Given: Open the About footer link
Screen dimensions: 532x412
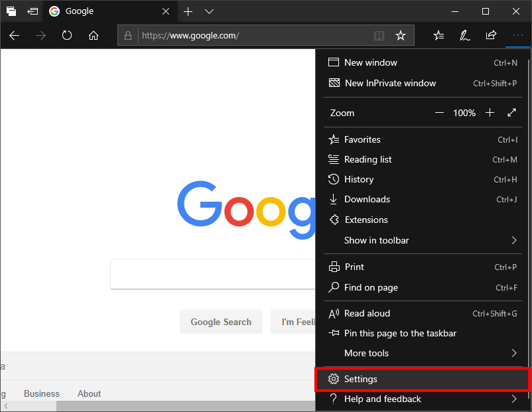Looking at the screenshot, I should pyautogui.click(x=89, y=393).
